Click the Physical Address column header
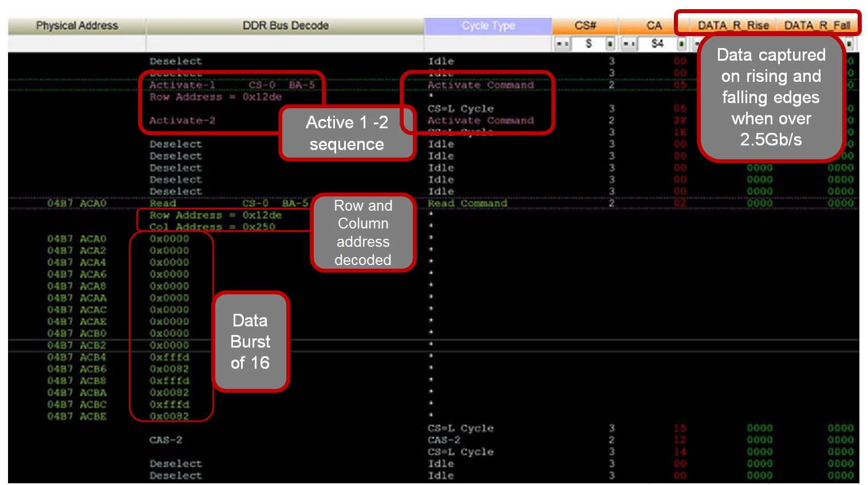Image resolution: width=868 pixels, height=485 pixels. (x=77, y=25)
